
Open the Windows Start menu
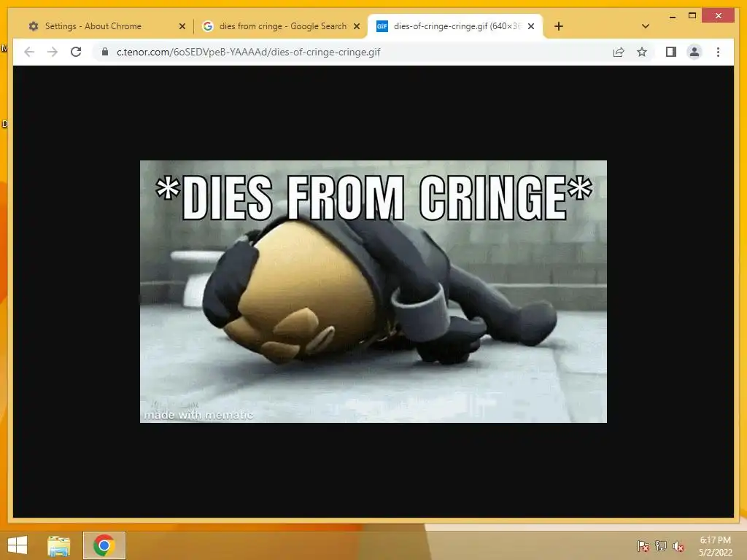(x=18, y=545)
